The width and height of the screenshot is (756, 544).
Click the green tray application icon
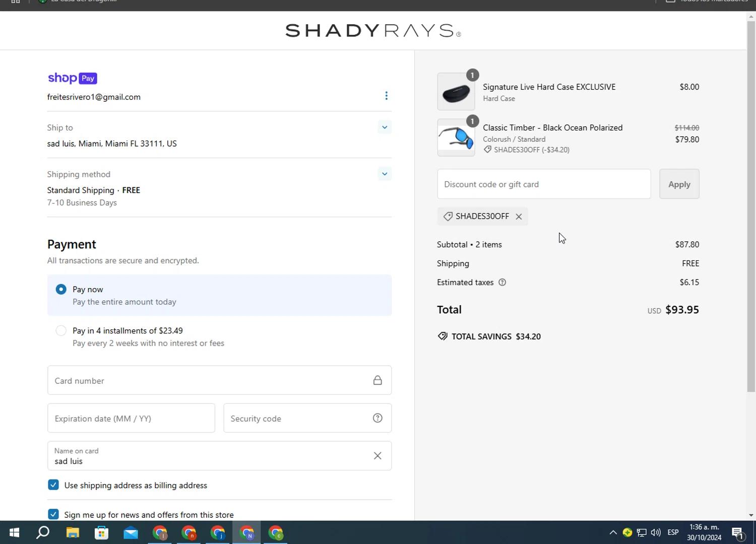[627, 532]
